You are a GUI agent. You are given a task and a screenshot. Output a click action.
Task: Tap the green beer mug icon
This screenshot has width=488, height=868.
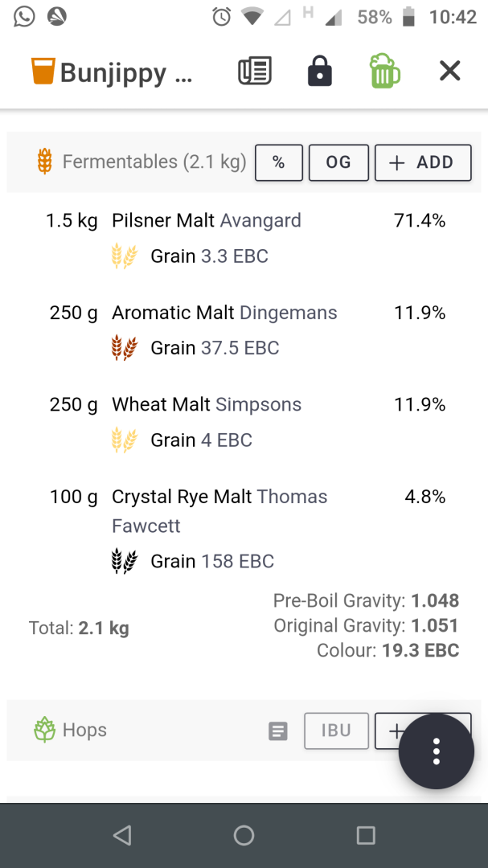pyautogui.click(x=385, y=72)
